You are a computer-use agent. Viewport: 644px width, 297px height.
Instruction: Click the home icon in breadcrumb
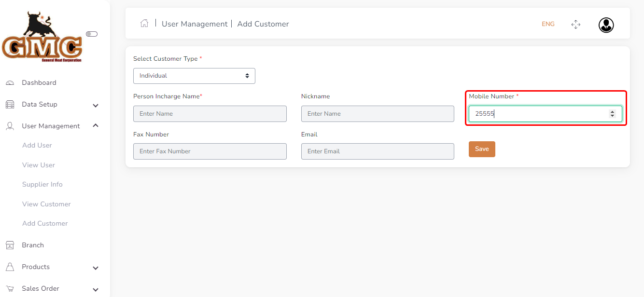click(144, 24)
